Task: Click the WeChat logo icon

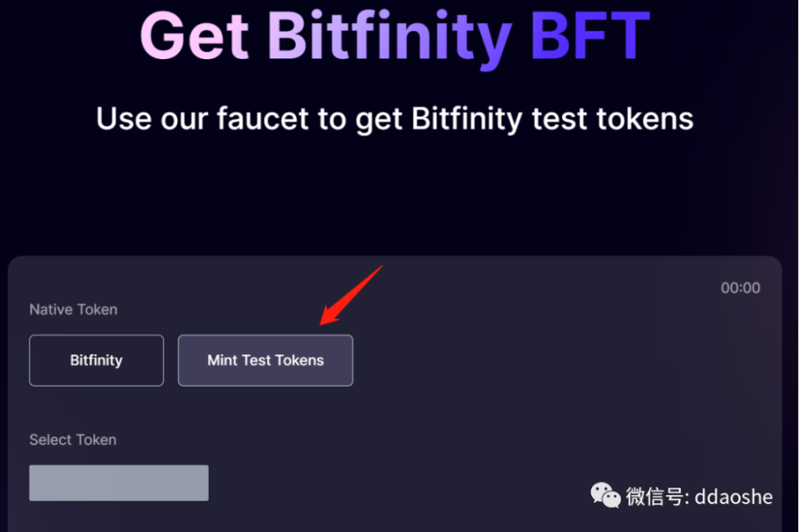Action: coord(606,495)
